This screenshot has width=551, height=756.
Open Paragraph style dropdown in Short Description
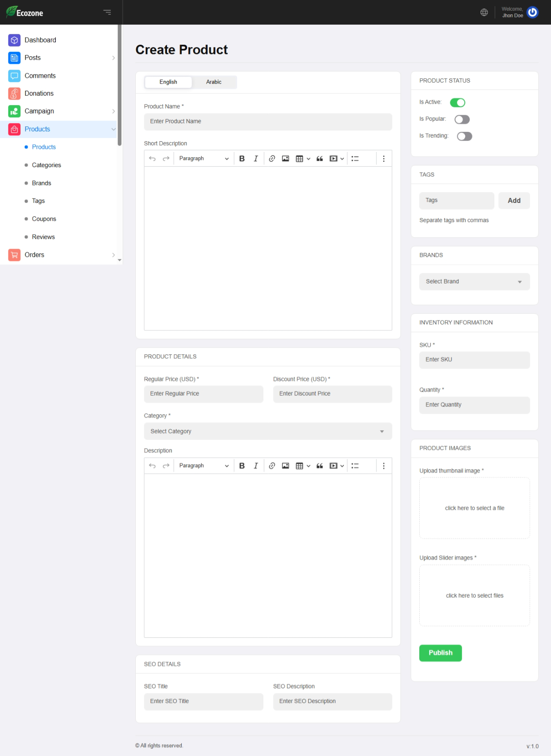coord(203,159)
